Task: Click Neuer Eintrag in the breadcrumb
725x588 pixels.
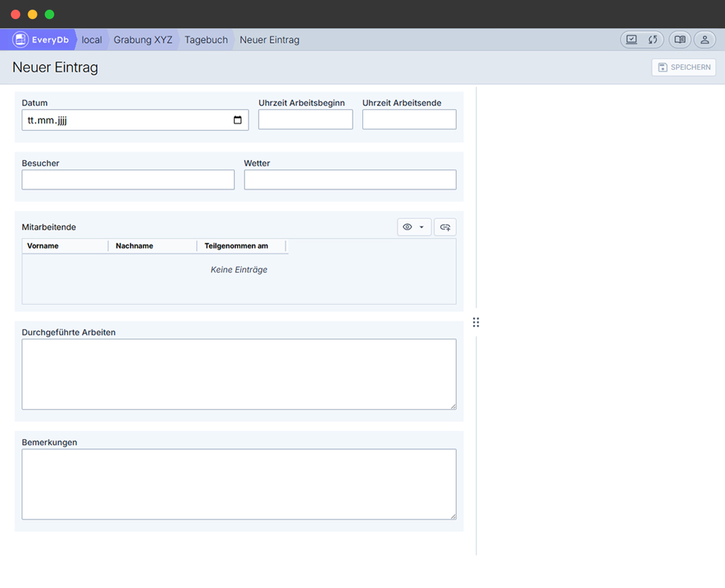Action: (269, 39)
